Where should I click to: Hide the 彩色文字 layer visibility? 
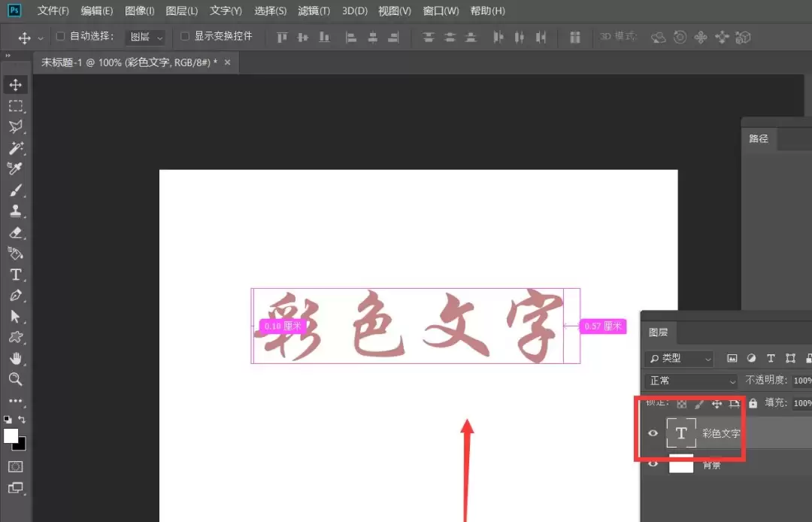tap(653, 433)
